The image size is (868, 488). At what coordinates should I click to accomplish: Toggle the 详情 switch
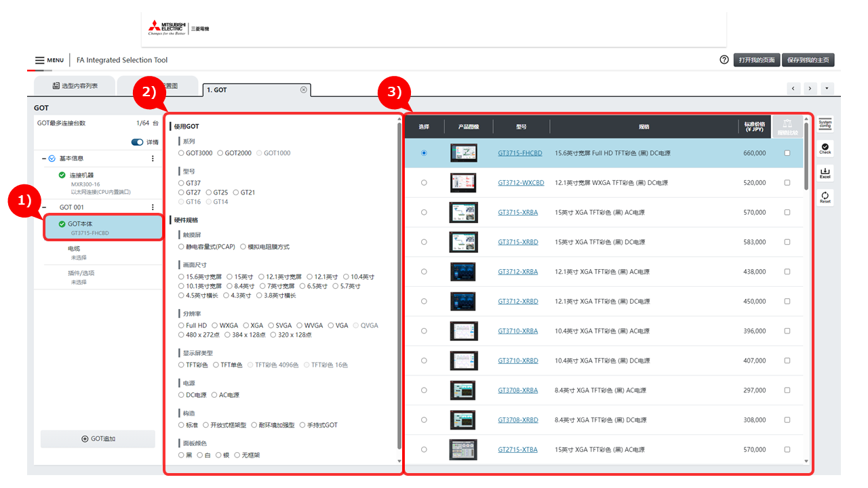coord(138,142)
